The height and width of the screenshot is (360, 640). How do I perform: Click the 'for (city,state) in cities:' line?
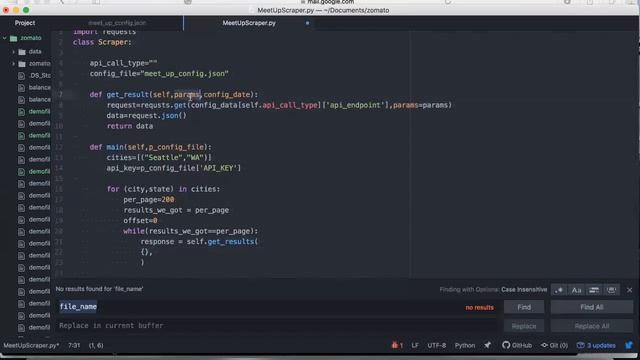(x=163, y=189)
